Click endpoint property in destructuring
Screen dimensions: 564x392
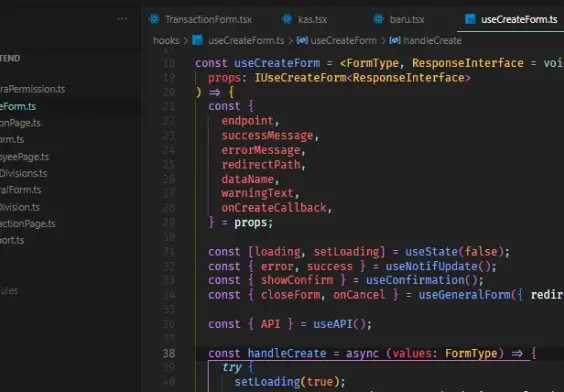click(247, 120)
